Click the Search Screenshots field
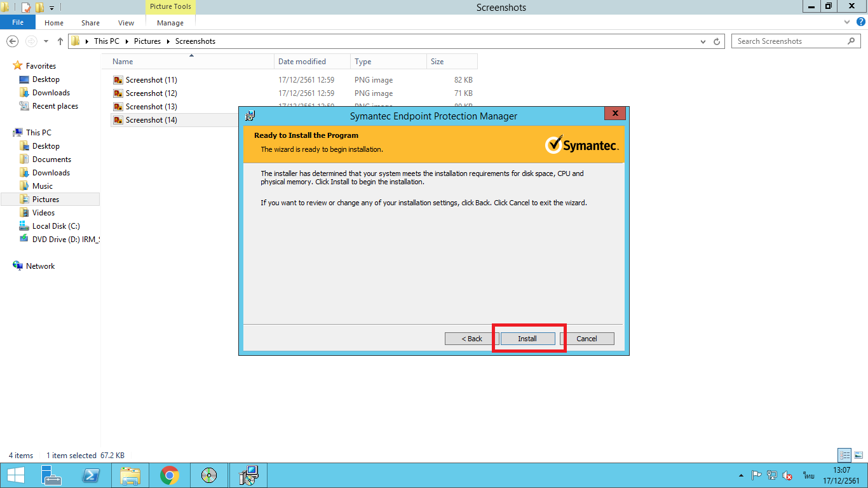The image size is (868, 488). coord(790,41)
